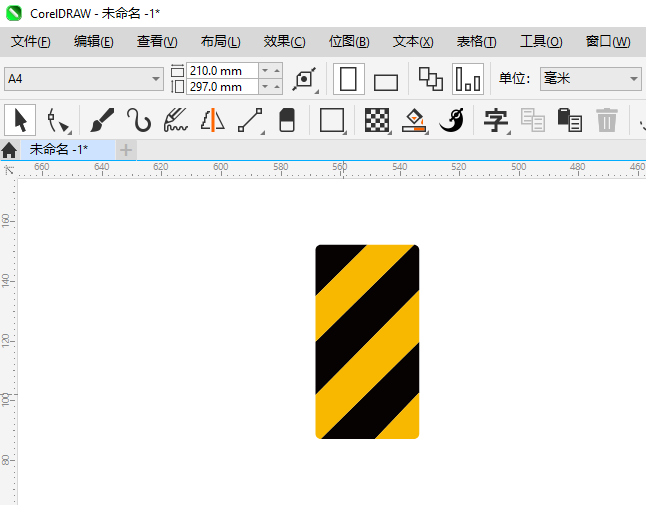Decrease page height using down spinner
The image size is (646, 505).
(265, 87)
